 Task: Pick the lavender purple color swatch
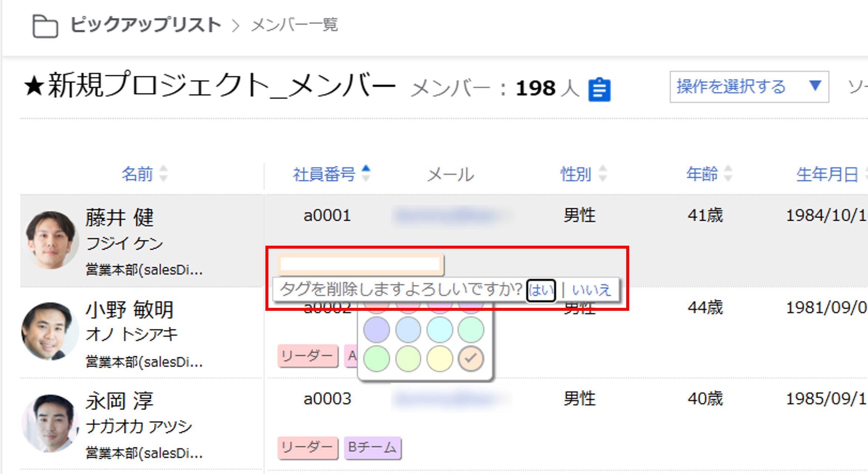point(376,329)
